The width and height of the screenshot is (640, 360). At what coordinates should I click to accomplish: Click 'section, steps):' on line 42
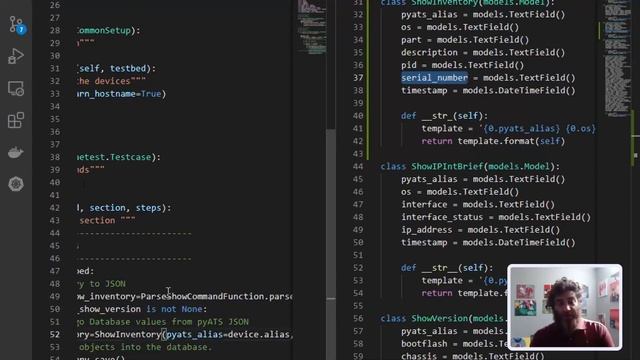(x=130, y=208)
